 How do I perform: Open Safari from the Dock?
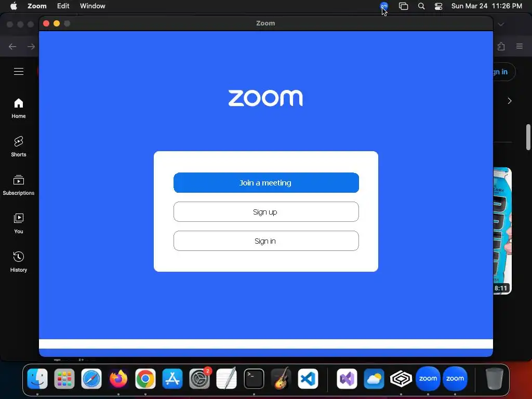[x=91, y=379]
